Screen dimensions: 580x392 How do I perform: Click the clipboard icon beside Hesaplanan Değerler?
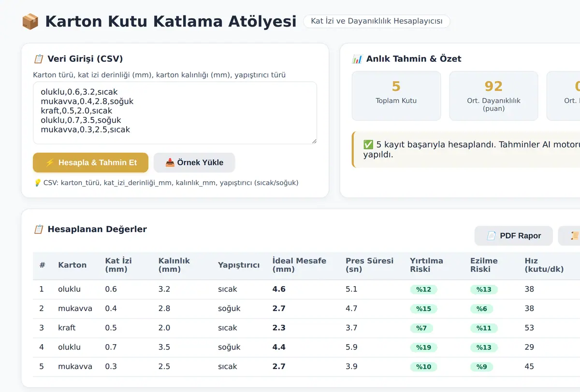click(38, 229)
